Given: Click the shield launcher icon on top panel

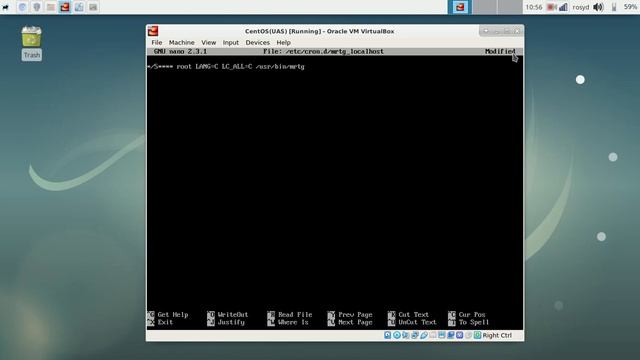Looking at the screenshot, I should 37,7.
